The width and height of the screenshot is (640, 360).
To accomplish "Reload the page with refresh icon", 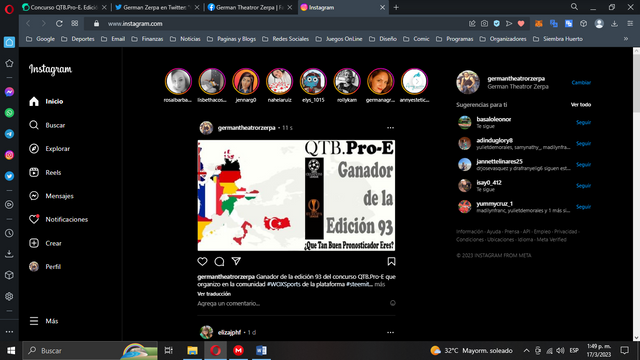I will point(59,24).
